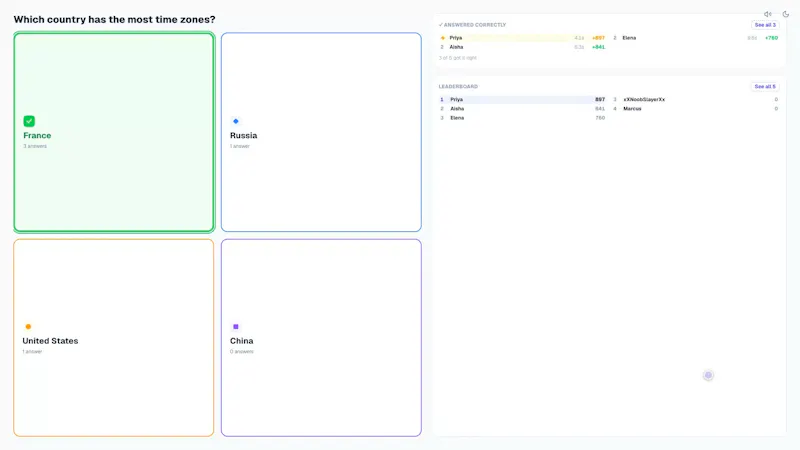Click the orange circle icon on United States
Screen dimensions: 800x450
click(x=28, y=327)
